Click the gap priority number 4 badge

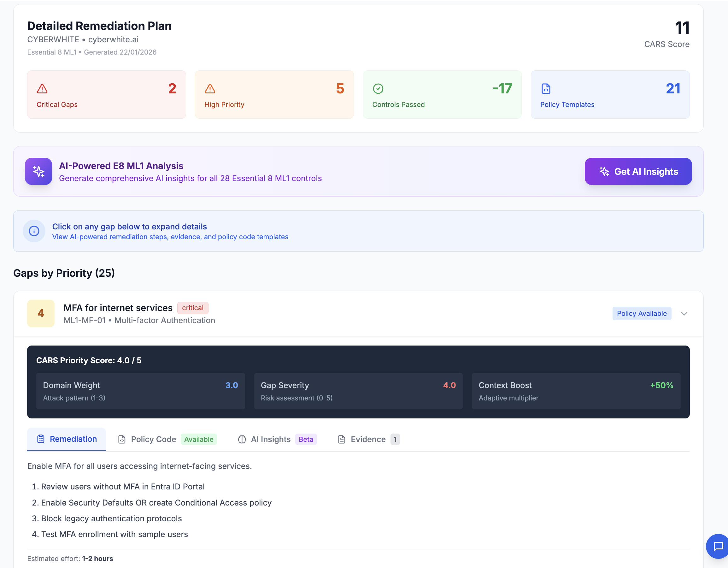click(41, 313)
